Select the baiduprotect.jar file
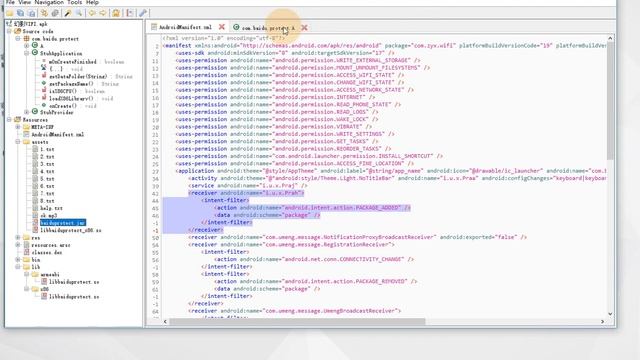This screenshot has width=640, height=360. (62, 222)
